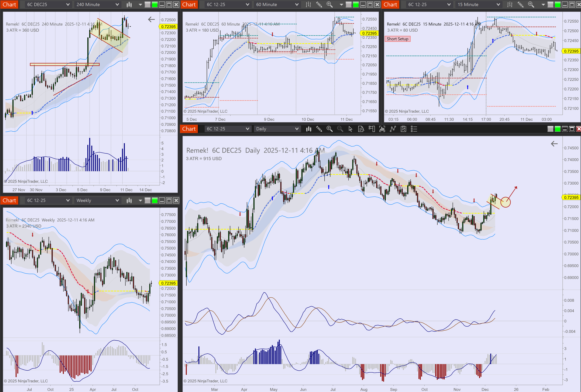
Task: Open Indicators dialog in Daily chart toolbar
Action: tap(382, 129)
